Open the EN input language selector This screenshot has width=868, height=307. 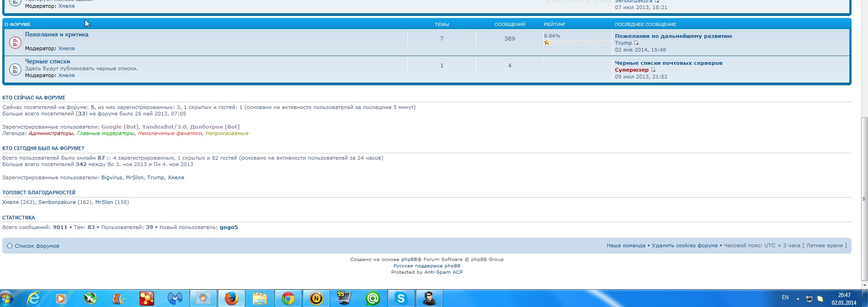coord(785,297)
